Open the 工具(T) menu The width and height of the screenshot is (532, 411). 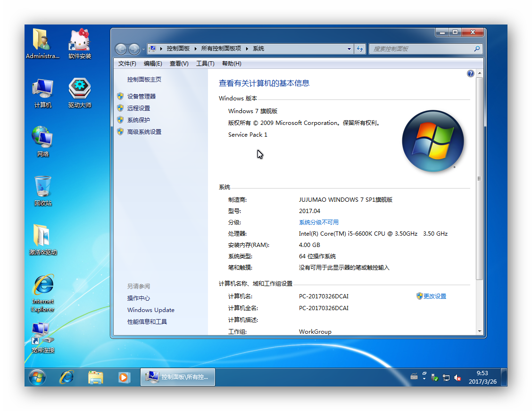click(x=205, y=64)
